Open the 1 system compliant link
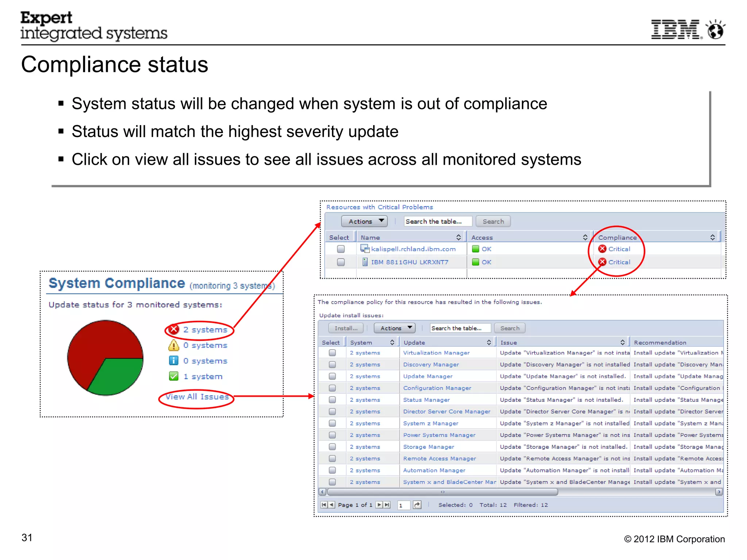Image resolution: width=747 pixels, height=560 pixels. 203,377
